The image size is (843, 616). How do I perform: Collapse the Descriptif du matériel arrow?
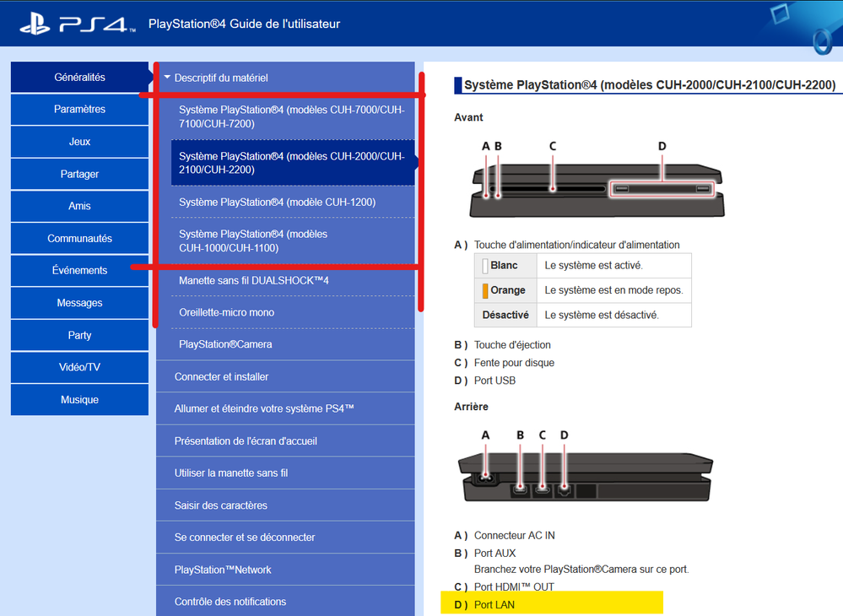167,78
